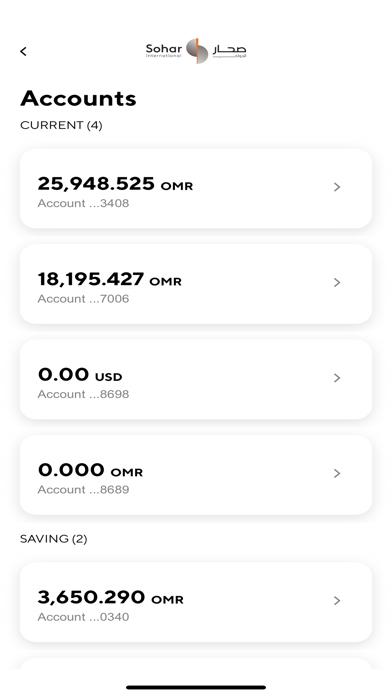
Task: Tap the Account ...8689 label
Action: [83, 490]
